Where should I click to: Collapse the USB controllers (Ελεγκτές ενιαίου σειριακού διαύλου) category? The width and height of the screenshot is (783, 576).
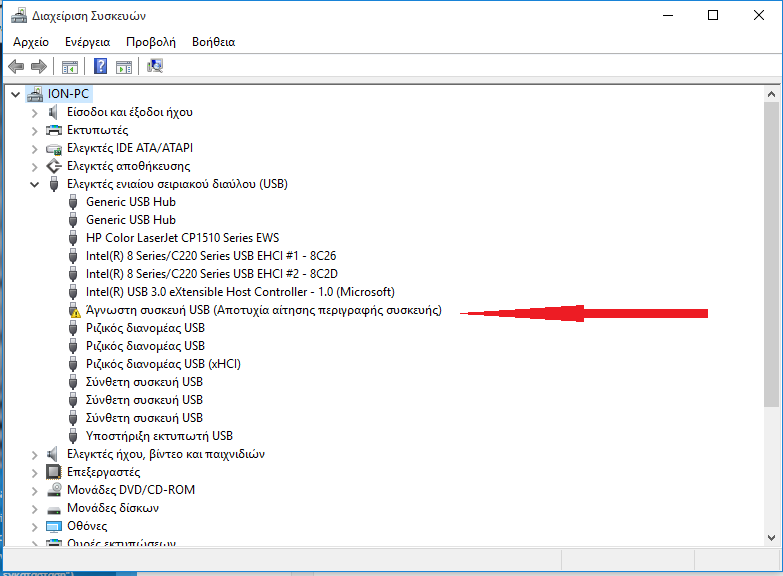(x=35, y=184)
